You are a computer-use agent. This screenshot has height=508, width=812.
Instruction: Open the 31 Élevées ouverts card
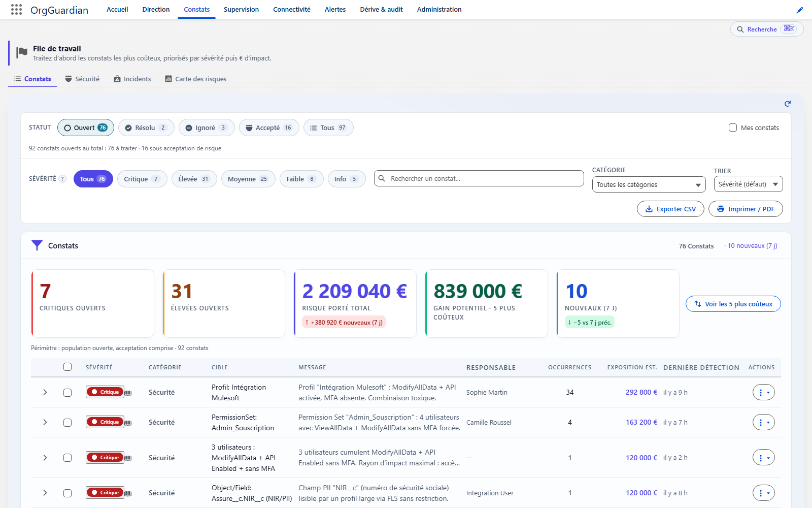pos(224,303)
